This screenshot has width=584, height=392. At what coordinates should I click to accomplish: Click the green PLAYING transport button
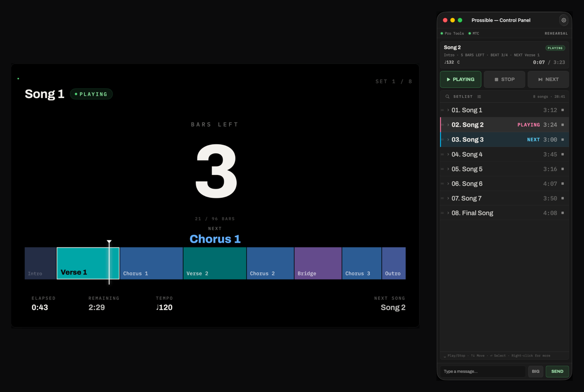[x=461, y=79]
